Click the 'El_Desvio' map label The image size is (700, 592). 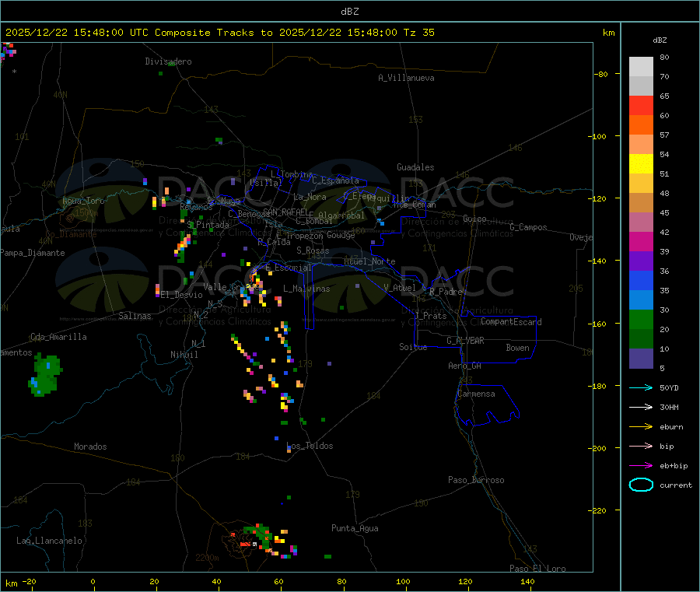181,295
